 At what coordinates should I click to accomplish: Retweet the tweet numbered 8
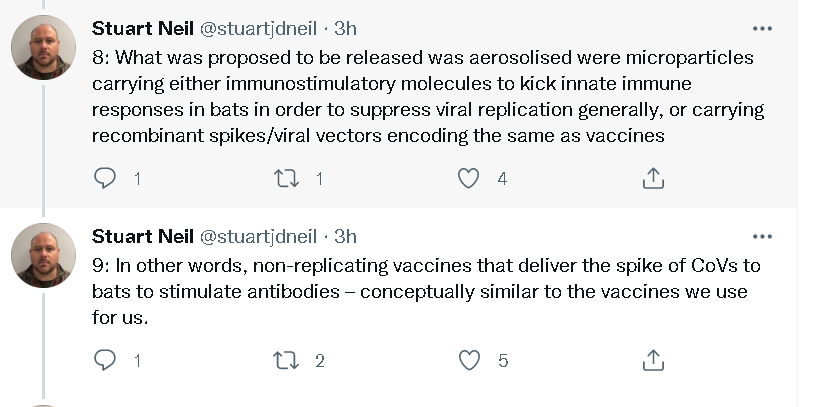tap(287, 178)
